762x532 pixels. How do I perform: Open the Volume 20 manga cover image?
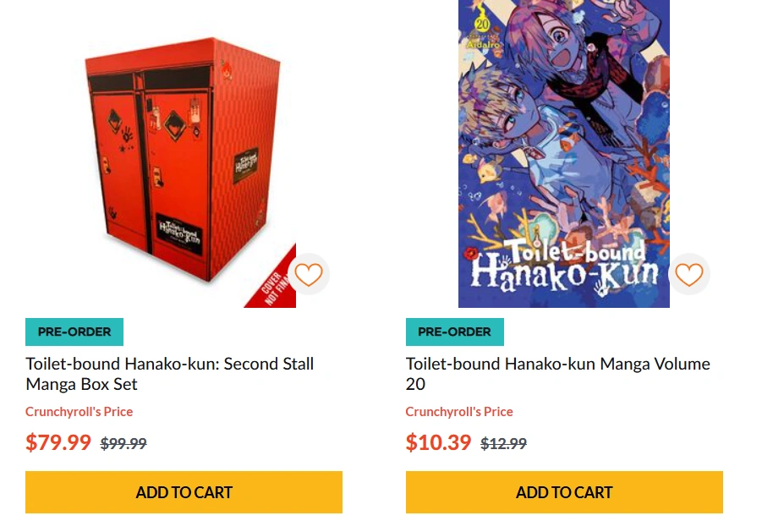pyautogui.click(x=564, y=154)
